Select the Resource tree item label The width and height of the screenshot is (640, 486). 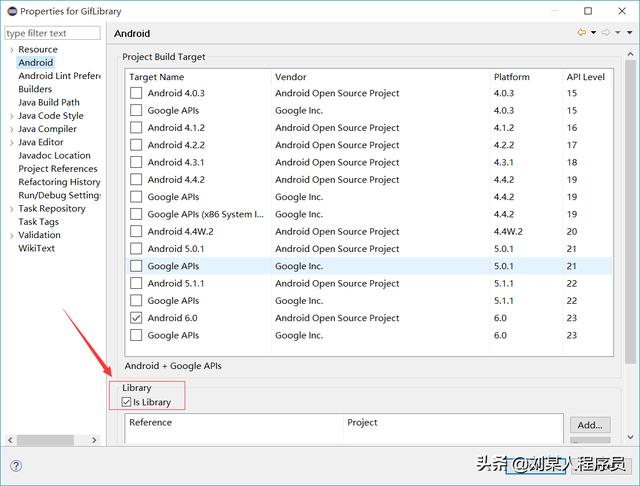[x=38, y=49]
